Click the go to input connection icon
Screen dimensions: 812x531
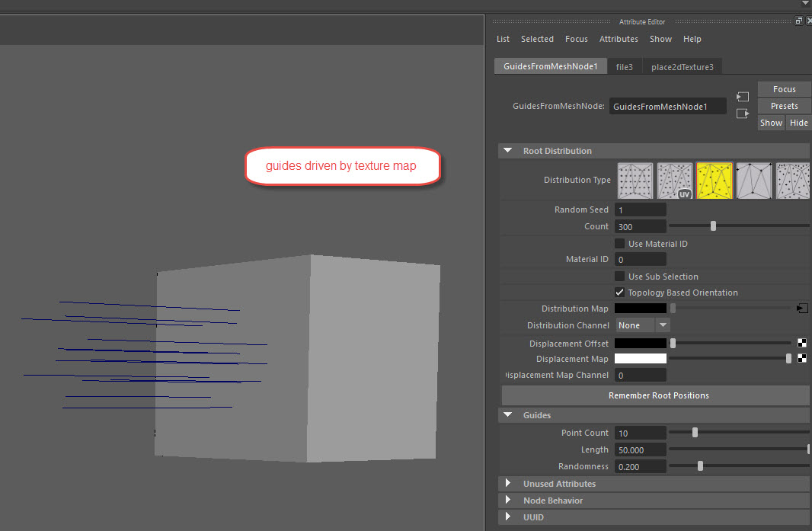(743, 97)
